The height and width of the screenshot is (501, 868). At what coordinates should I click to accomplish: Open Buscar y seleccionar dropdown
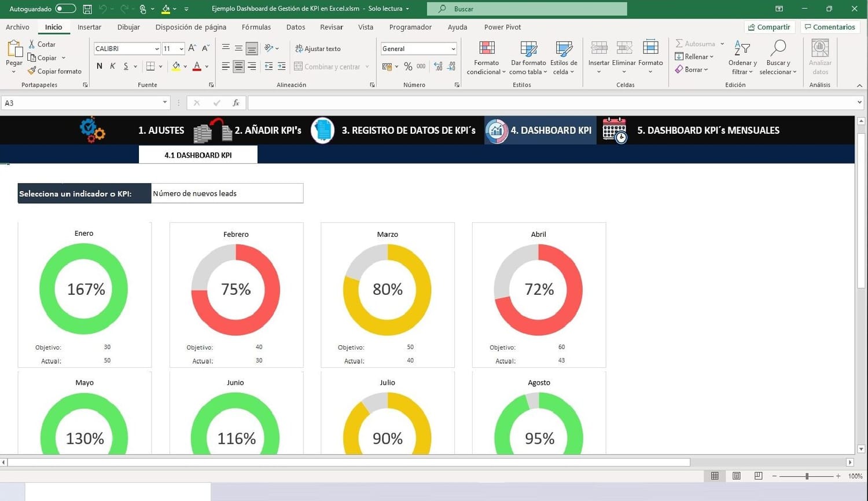pos(778,58)
